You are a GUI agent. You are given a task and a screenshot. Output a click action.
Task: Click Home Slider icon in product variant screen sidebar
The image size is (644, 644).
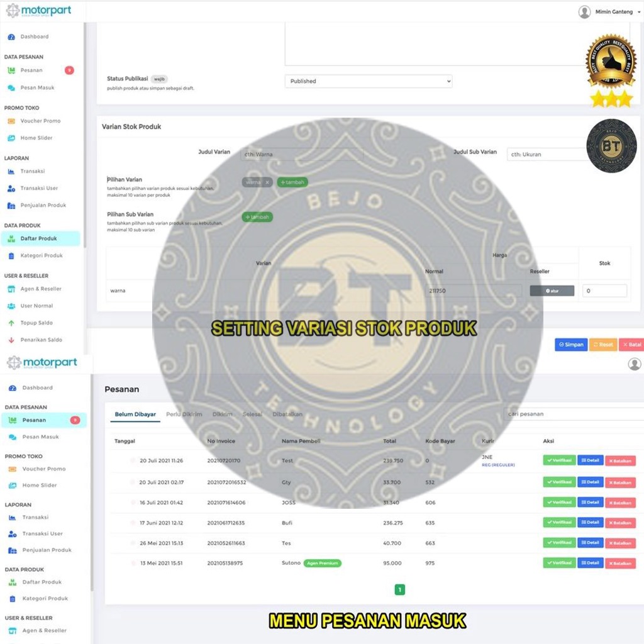(11, 138)
